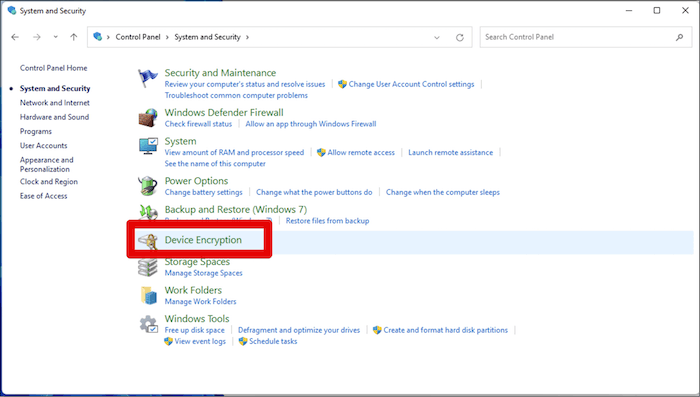Change when the computer sleeps
This screenshot has height=397, width=700.
click(x=443, y=192)
